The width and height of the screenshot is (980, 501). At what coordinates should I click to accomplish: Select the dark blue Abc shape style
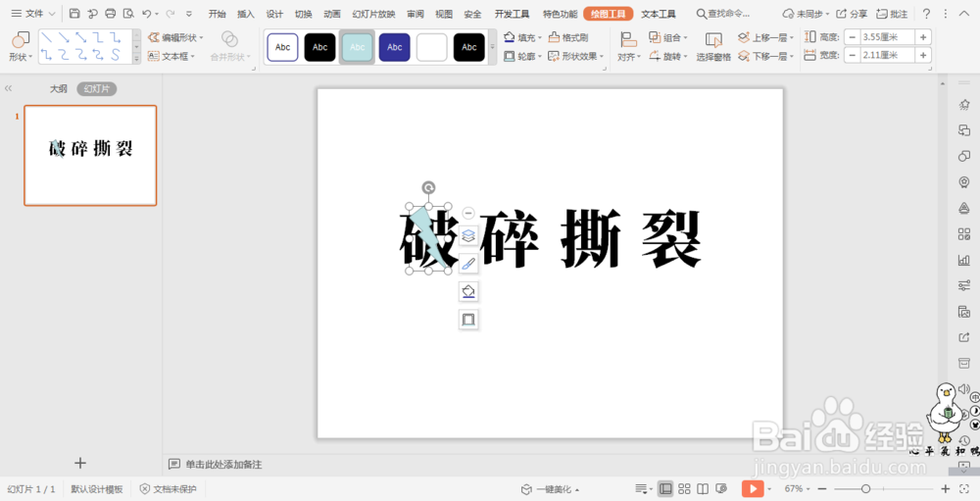click(394, 47)
